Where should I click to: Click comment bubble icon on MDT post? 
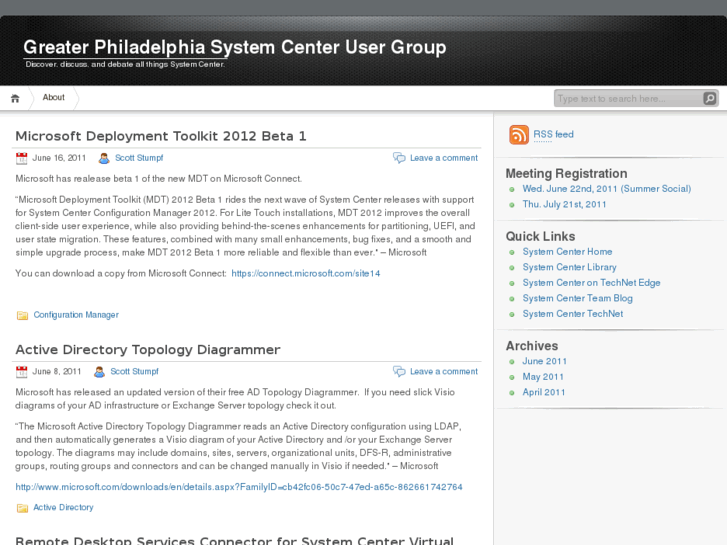399,158
